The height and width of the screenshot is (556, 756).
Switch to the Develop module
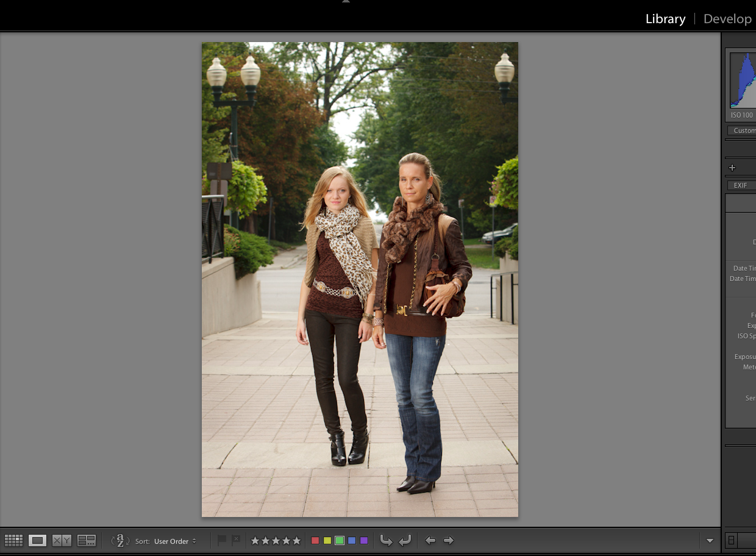(x=727, y=19)
